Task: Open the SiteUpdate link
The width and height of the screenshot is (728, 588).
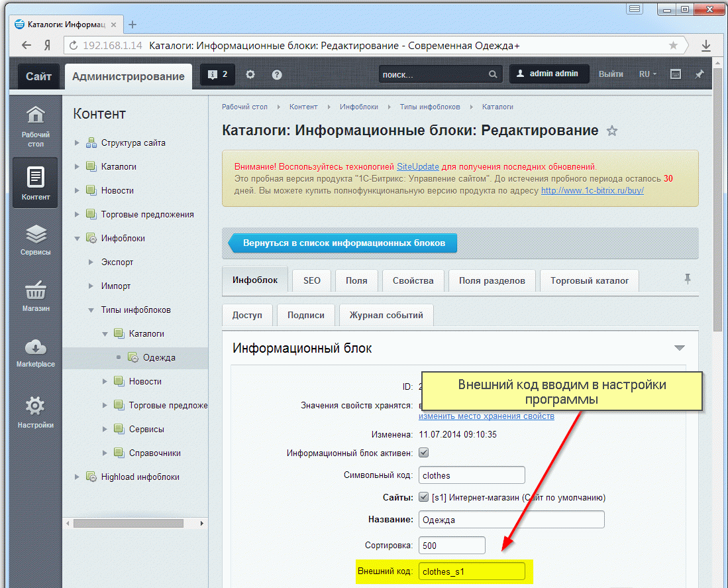Action: (418, 167)
